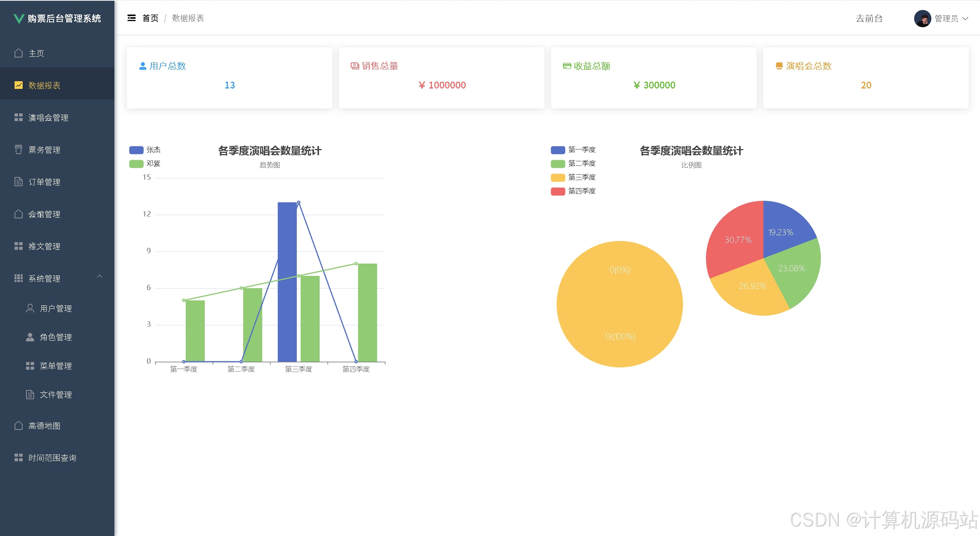Open 订单管理 in the sidebar

tap(57, 182)
